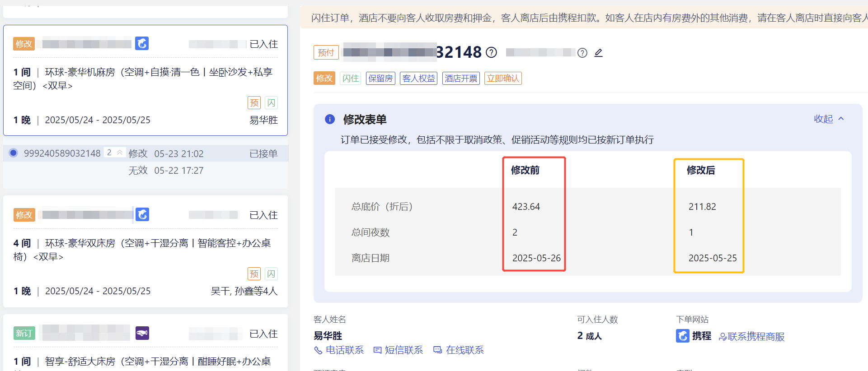Open the 环球-豪华双床房 4间 order card

[145, 251]
